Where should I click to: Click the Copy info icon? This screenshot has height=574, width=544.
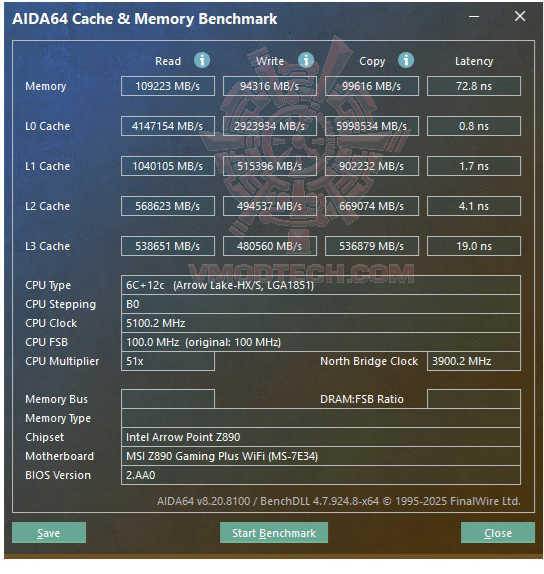point(406,60)
